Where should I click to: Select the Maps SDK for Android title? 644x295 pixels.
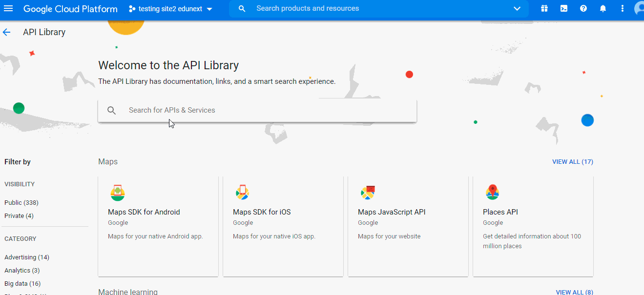point(144,212)
